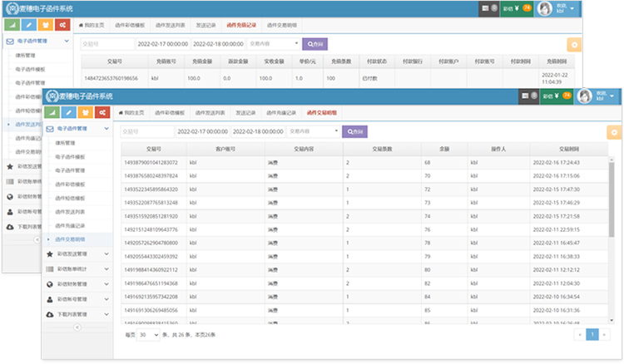Click the blue pencil shortcut icon in front window
This screenshot has width=624, height=364.
coord(68,112)
